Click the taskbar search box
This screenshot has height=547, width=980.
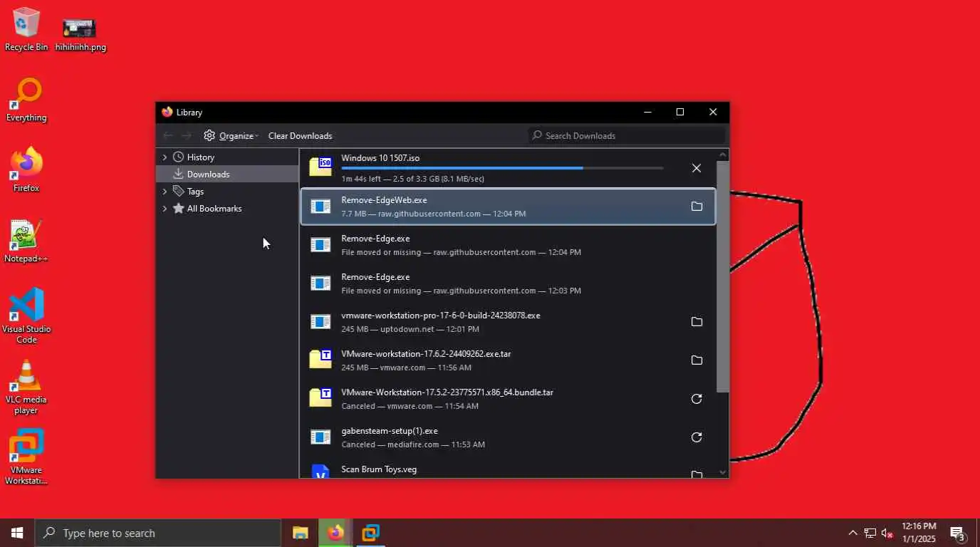click(158, 533)
